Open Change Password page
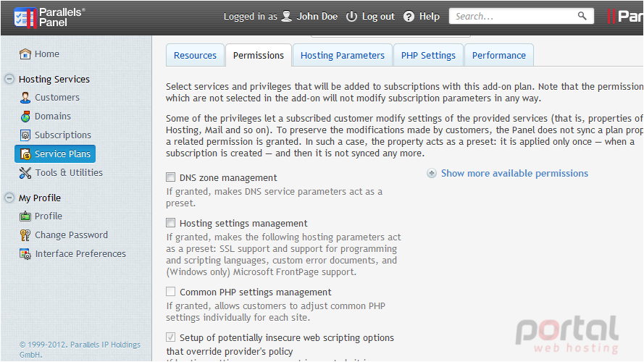Viewport: 644px width, 362px height. [72, 235]
